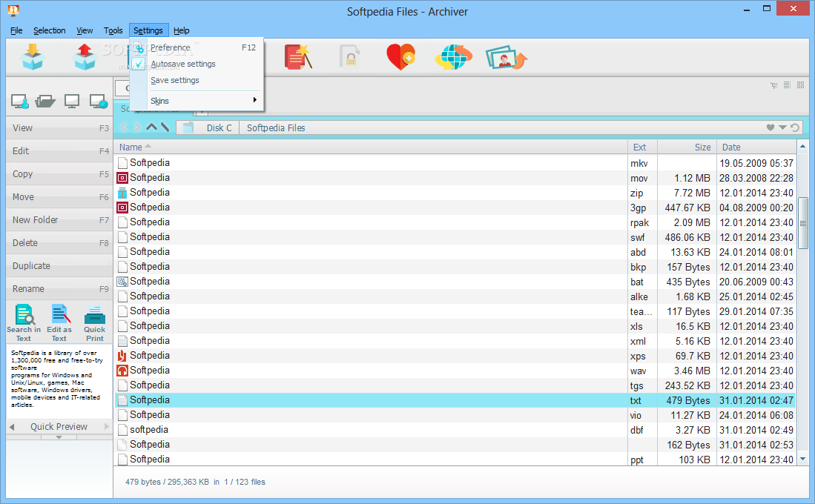Sort by the Ext column header
Screen dimensions: 815x504
coord(642,147)
